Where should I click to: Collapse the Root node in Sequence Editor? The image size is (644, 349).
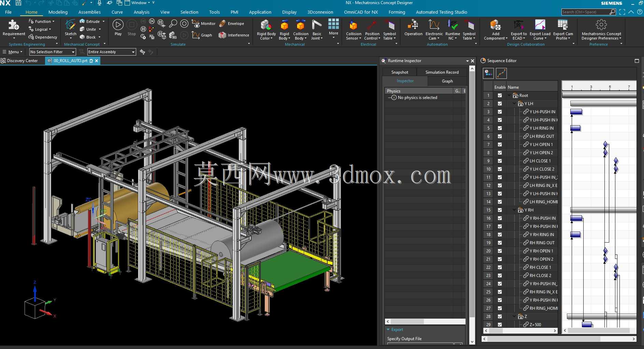509,95
